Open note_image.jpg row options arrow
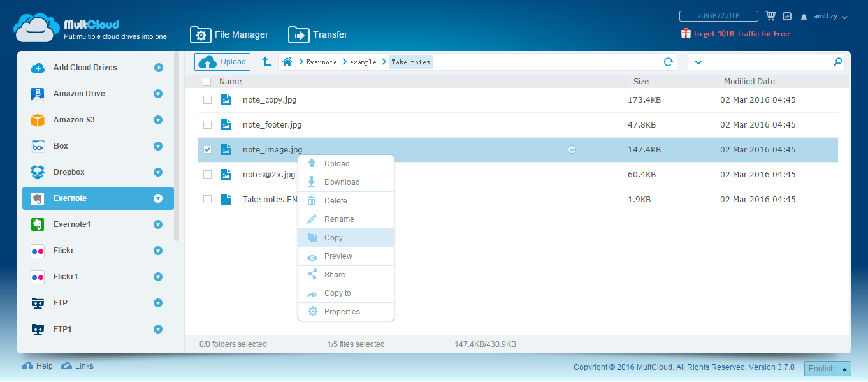 click(572, 150)
